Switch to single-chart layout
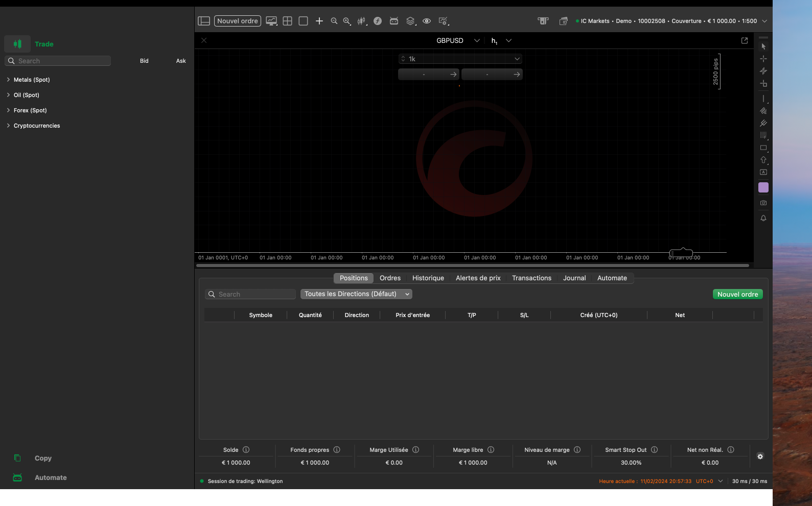This screenshot has width=812, height=506. tap(303, 21)
